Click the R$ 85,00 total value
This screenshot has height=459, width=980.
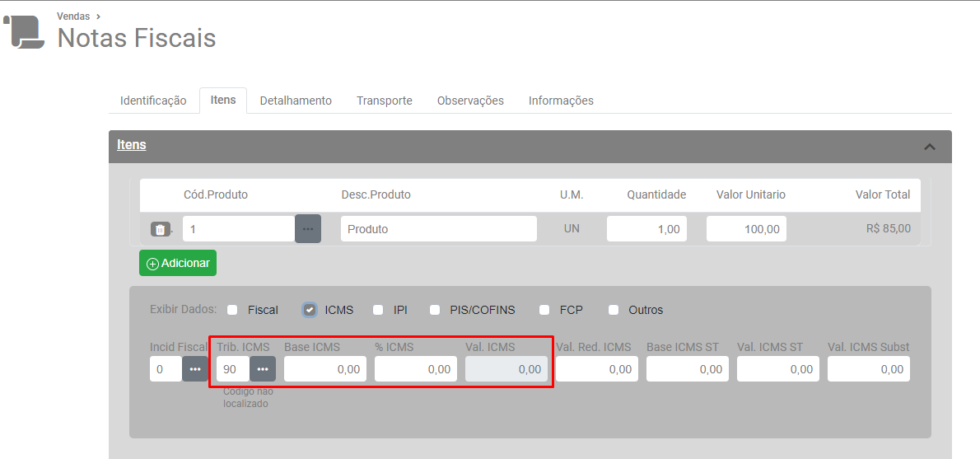point(888,229)
